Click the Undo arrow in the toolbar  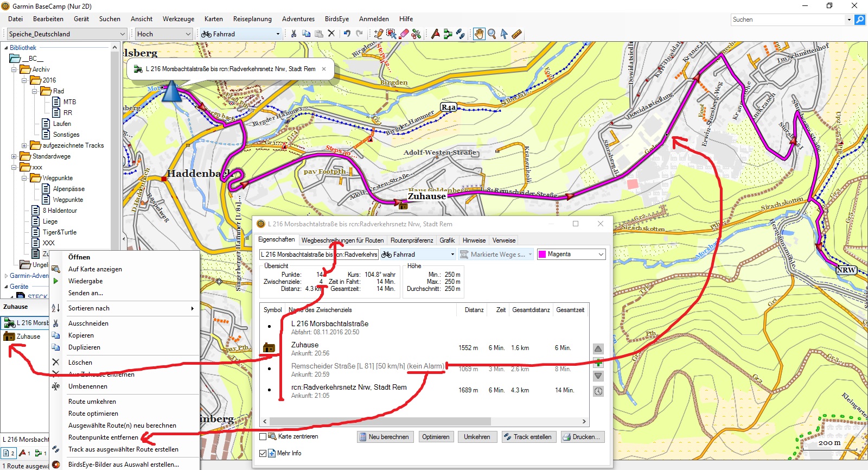coord(347,34)
